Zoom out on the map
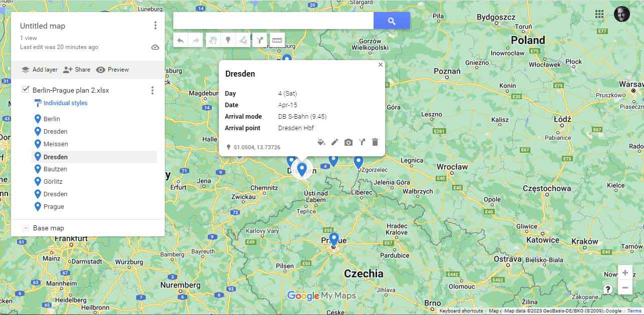The width and height of the screenshot is (644, 315). [x=625, y=288]
